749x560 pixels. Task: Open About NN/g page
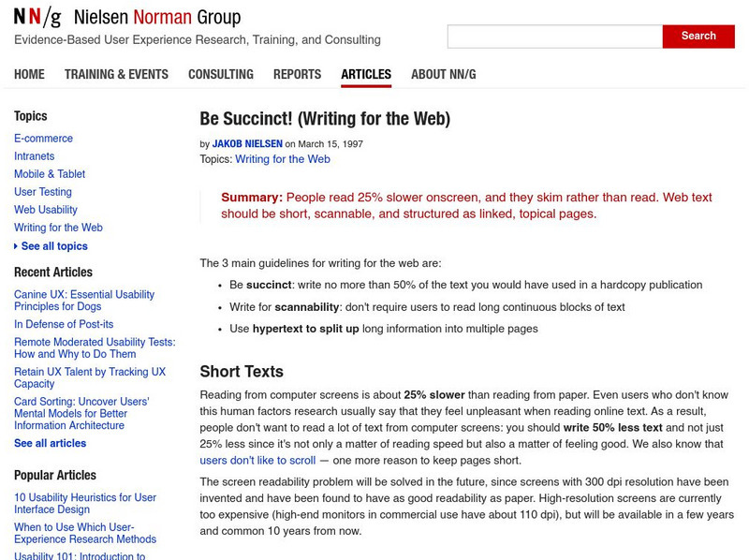coord(443,74)
